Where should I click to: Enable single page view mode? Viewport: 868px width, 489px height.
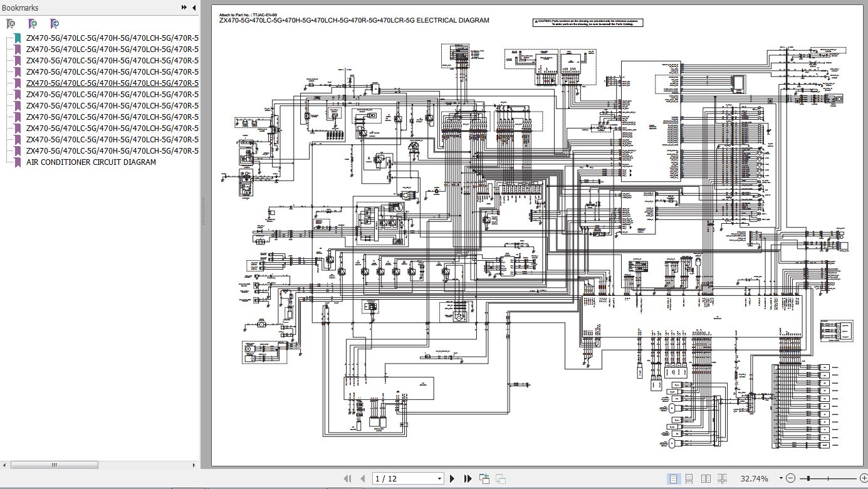[x=673, y=478]
